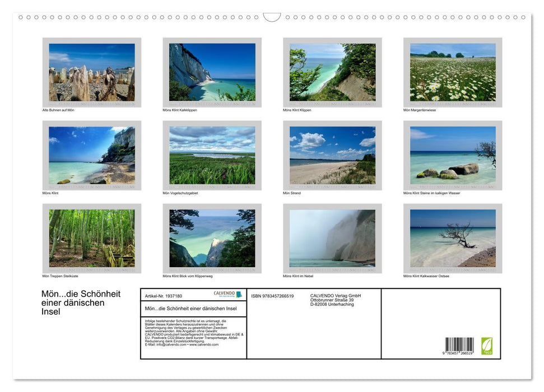Select the Mön Margeritenwiese daisy photo
The image size is (544, 392).
click(453, 72)
